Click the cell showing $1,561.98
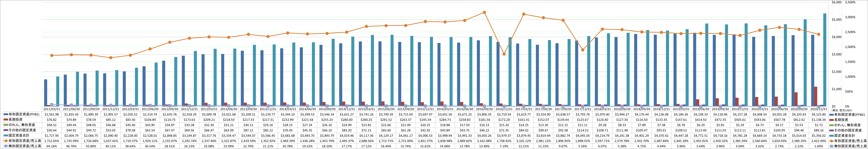The height and width of the screenshot is (149, 868). coord(52,114)
